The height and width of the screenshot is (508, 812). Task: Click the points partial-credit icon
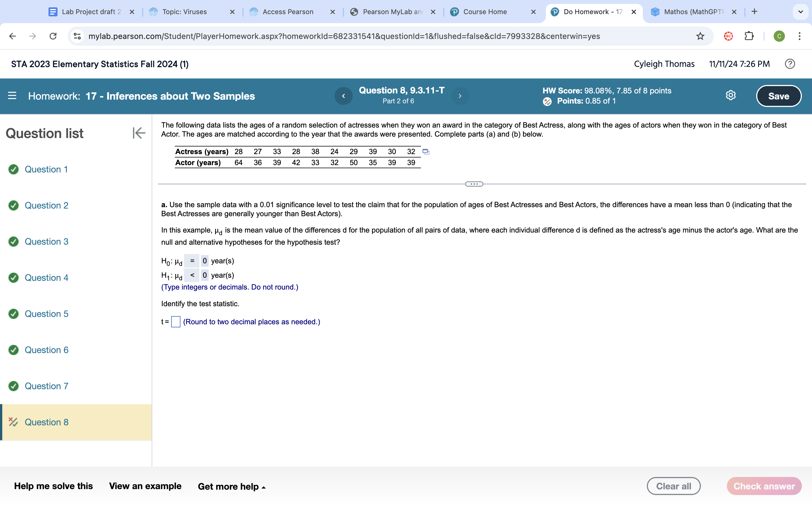point(547,101)
